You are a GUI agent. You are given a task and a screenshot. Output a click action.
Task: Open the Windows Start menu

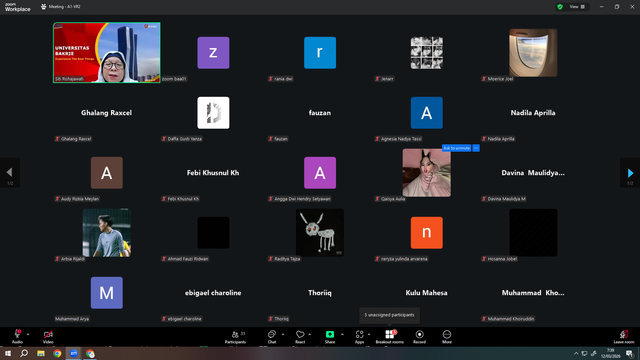8,353
